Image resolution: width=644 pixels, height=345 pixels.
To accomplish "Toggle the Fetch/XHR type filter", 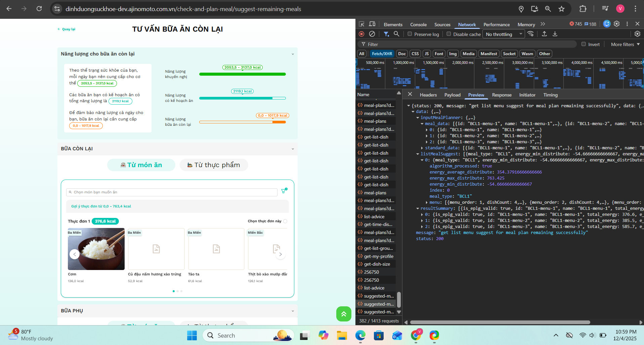I will [x=382, y=54].
